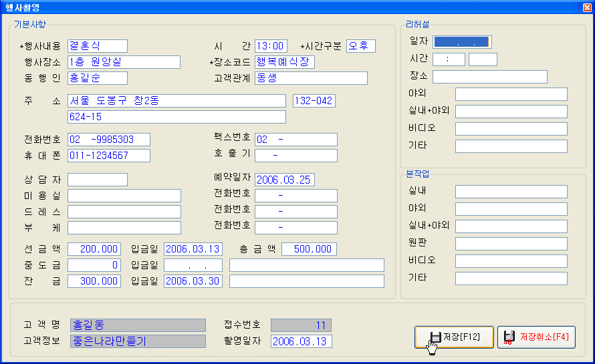Click the 저장[F12] save button
The width and height of the screenshot is (595, 364).
pyautogui.click(x=454, y=337)
